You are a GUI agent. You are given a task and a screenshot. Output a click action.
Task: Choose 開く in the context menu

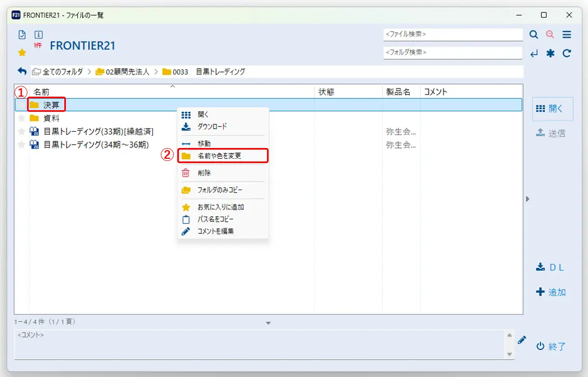[223, 115]
